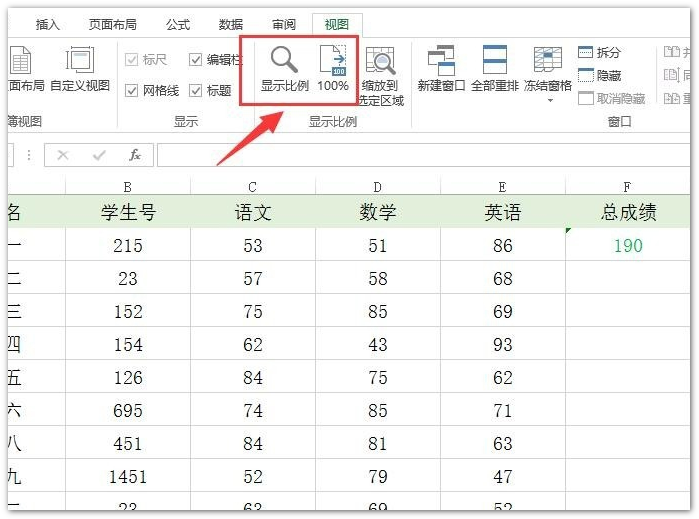Uncheck the 网格线 gridlines checkbox
Image resolution: width=699 pixels, height=519 pixels.
[131, 91]
